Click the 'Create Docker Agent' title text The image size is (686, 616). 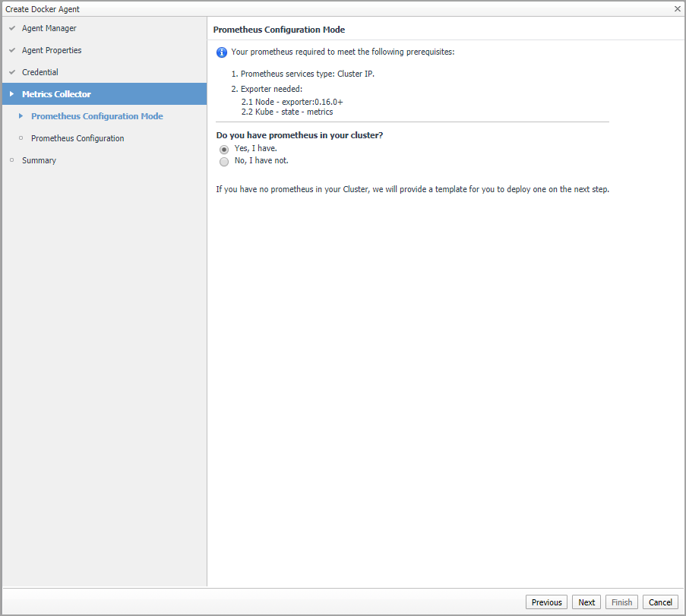click(x=43, y=9)
